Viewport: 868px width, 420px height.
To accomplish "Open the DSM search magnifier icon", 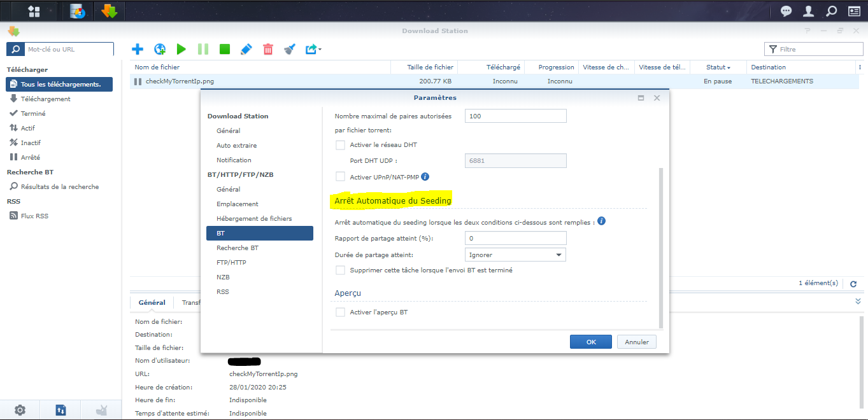I will [x=831, y=11].
